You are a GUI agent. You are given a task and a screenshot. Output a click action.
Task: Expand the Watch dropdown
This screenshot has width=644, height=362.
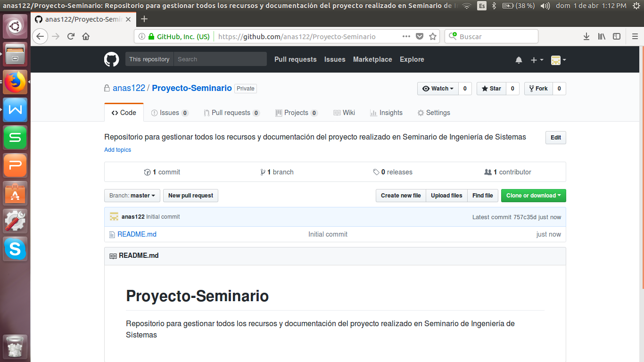(x=438, y=89)
